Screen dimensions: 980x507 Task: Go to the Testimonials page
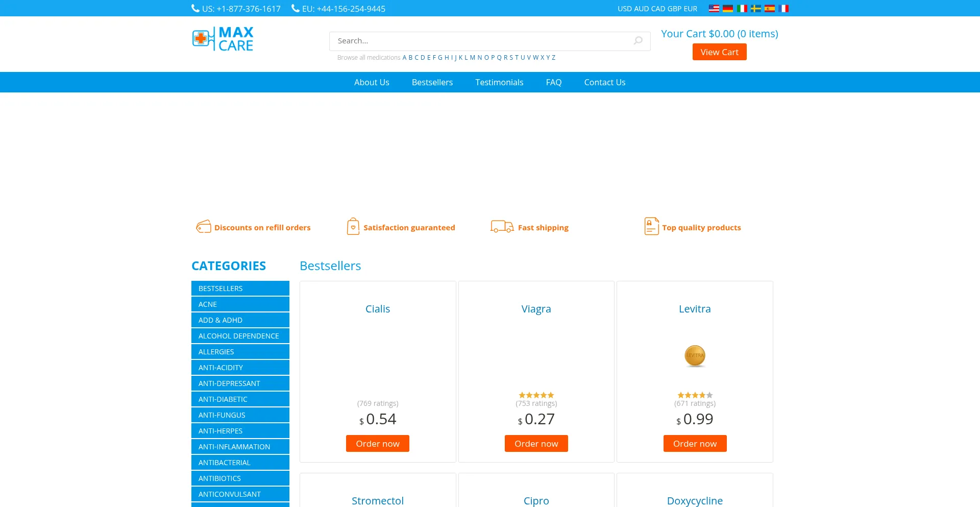tap(499, 82)
